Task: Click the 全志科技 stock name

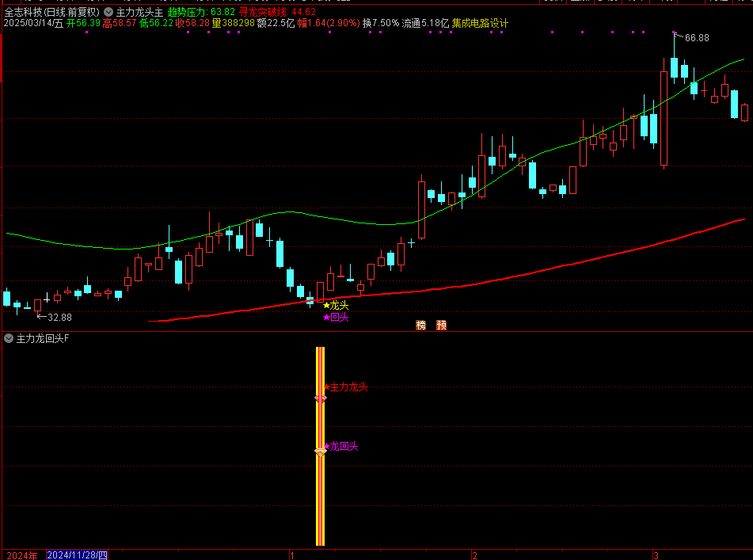Action: (x=23, y=12)
